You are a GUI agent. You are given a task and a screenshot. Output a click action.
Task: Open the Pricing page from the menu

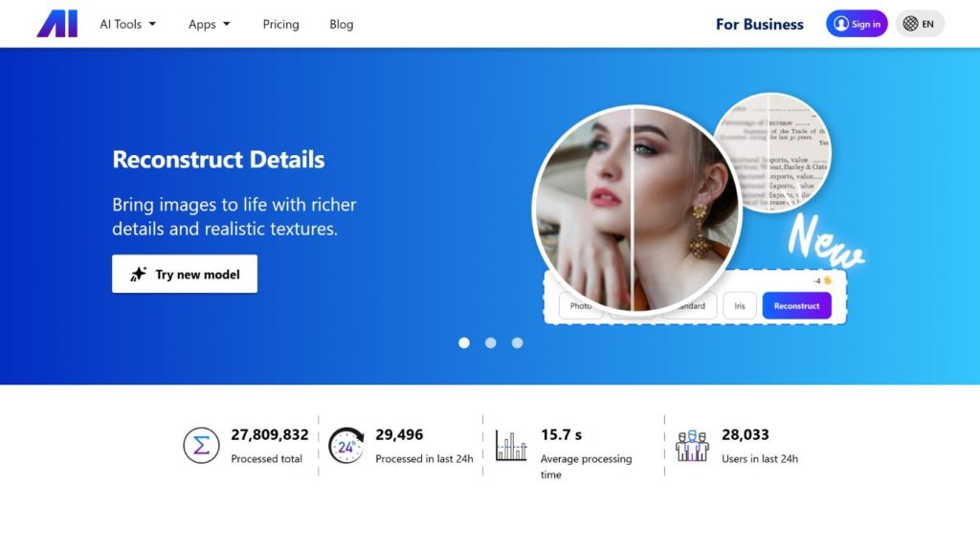[280, 24]
